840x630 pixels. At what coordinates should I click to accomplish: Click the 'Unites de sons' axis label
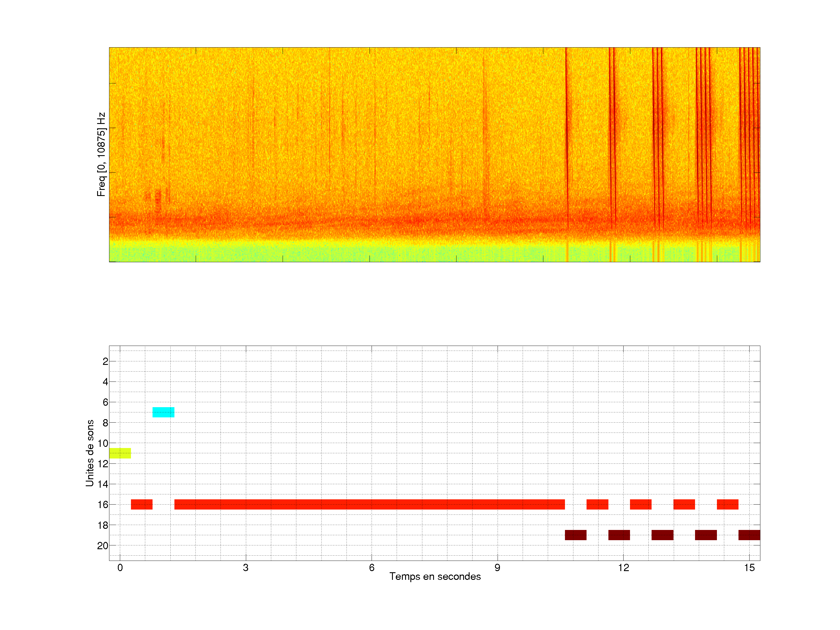(90, 453)
